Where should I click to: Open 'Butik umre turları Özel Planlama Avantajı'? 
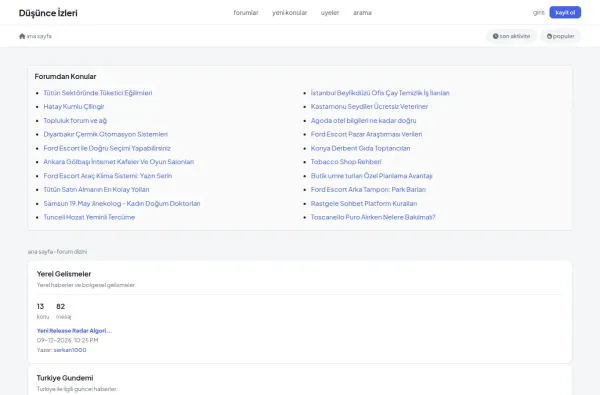(x=372, y=176)
